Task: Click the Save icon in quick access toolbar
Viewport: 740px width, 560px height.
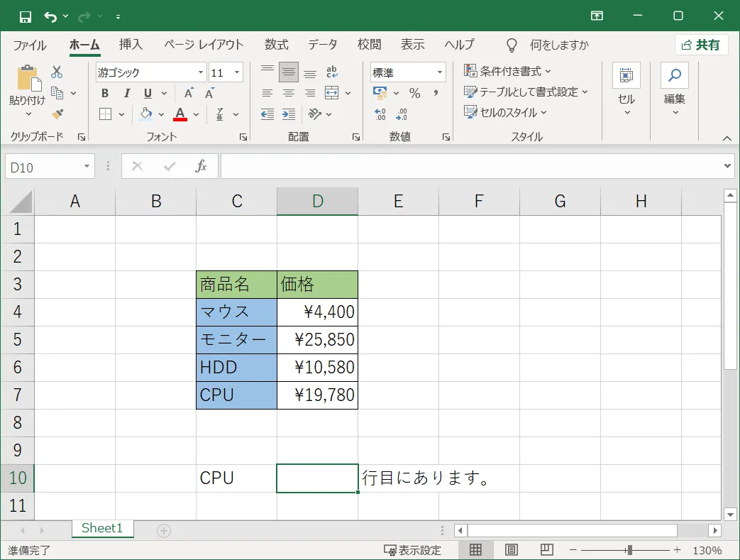Action: (x=25, y=17)
